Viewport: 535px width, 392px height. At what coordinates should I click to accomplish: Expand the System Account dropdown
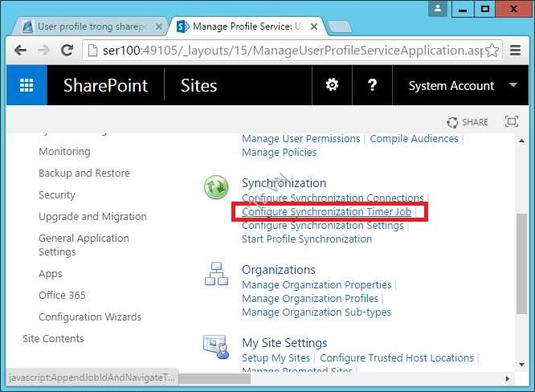(x=513, y=85)
